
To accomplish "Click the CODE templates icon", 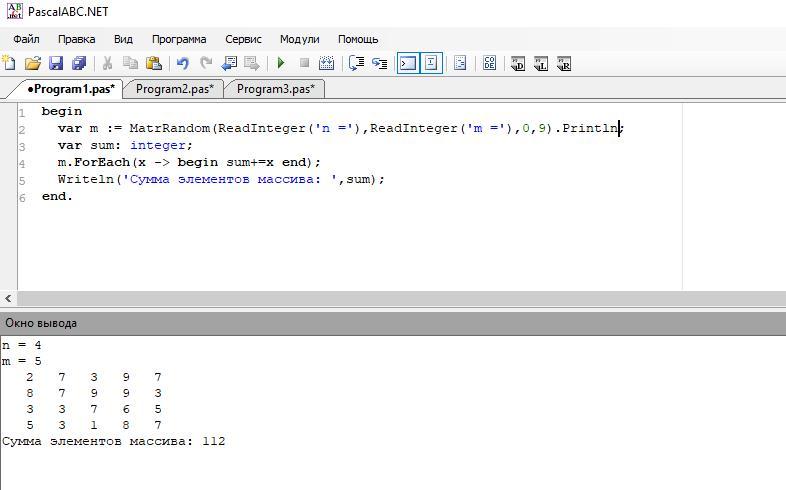I will pyautogui.click(x=489, y=63).
